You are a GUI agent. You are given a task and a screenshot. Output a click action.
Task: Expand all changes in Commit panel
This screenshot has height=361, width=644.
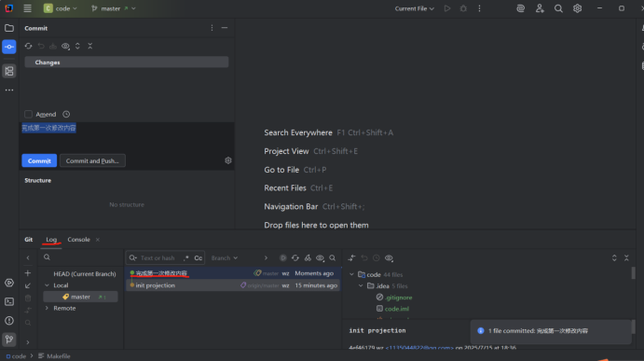coord(77,46)
